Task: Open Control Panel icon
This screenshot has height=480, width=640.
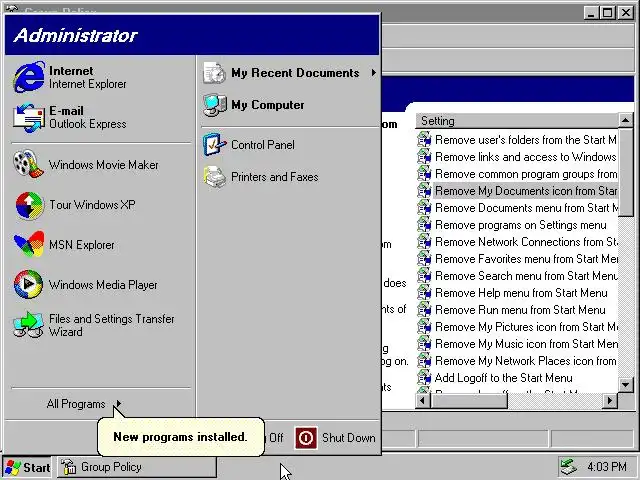Action: tap(214, 145)
